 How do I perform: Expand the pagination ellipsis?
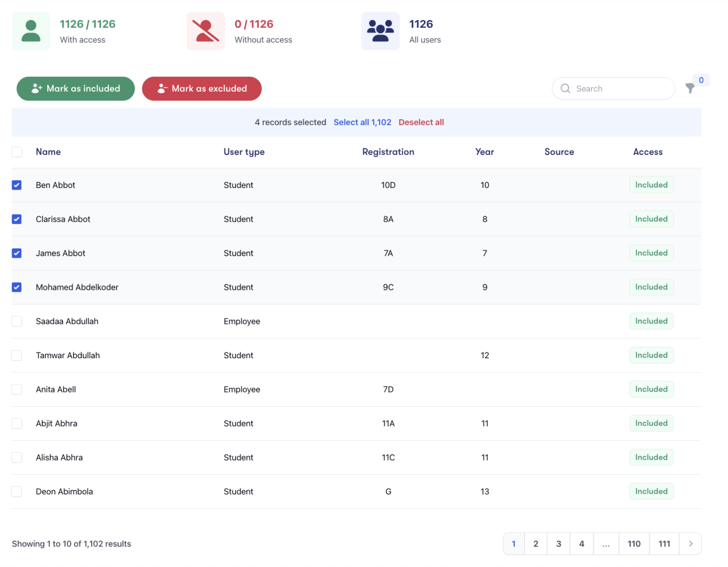pos(605,544)
